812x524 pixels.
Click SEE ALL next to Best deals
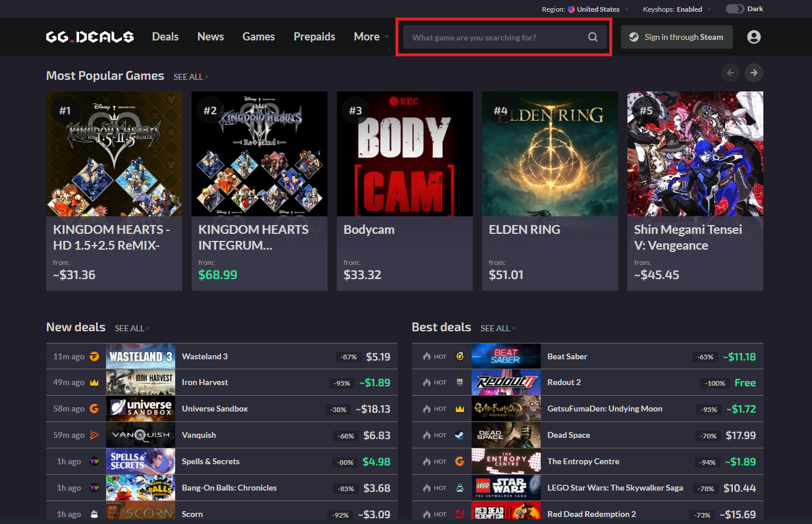(497, 328)
